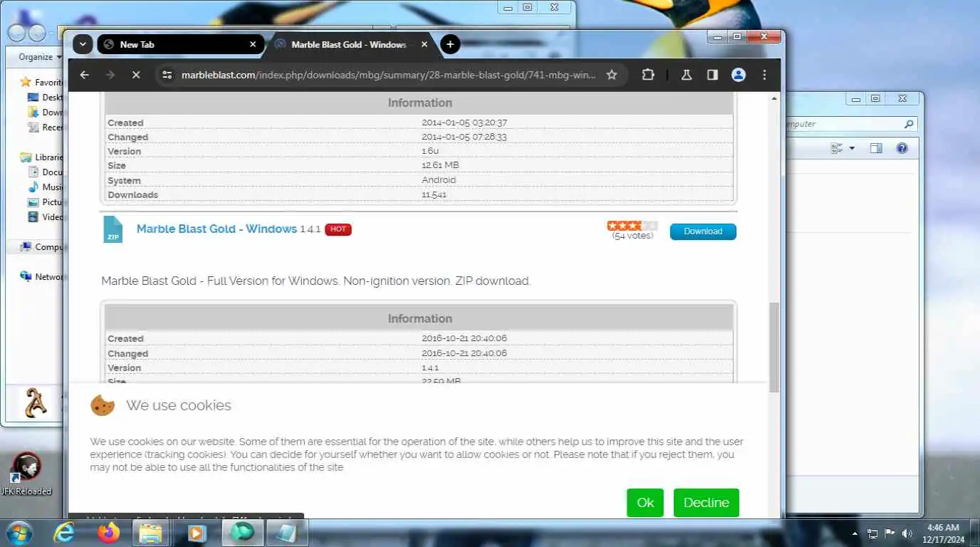Click the ZIP file icon

[113, 229]
